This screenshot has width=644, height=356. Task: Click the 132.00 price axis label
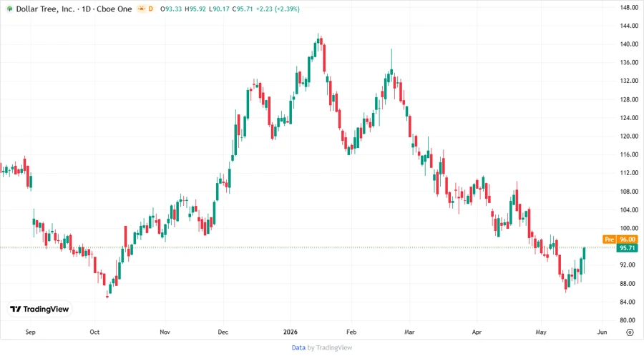pos(629,81)
